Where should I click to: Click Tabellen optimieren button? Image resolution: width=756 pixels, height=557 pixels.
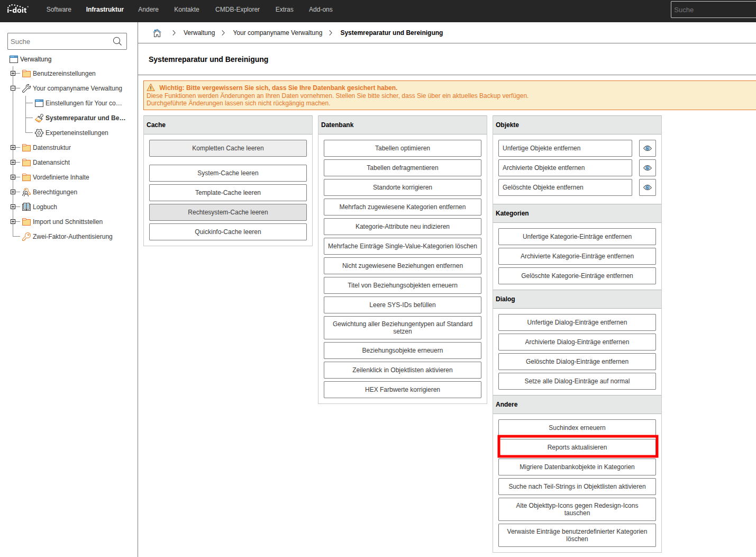pos(403,148)
